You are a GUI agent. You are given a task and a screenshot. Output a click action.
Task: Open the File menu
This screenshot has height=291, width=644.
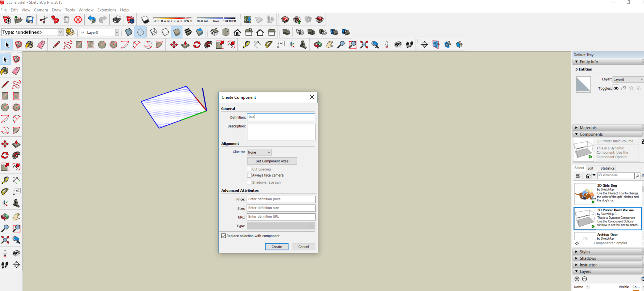4,10
